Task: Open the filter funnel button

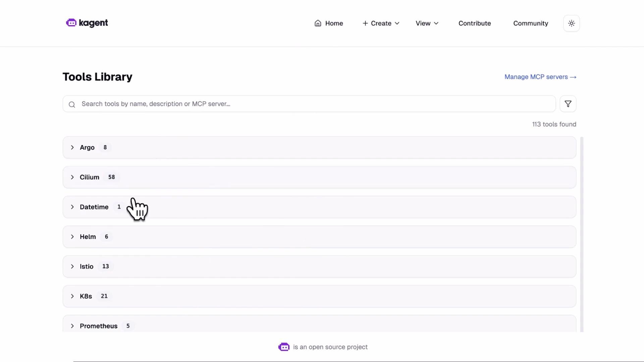Action: (x=568, y=104)
